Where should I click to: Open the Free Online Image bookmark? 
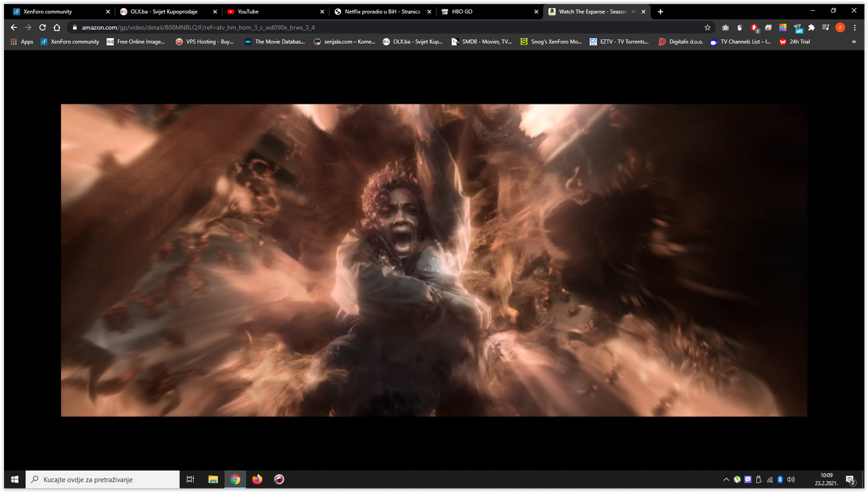(x=136, y=41)
